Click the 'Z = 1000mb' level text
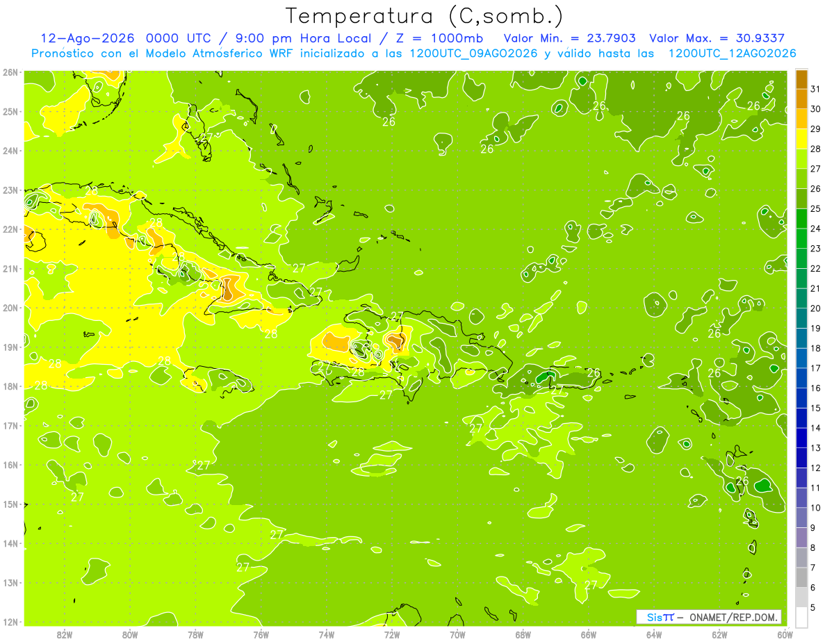 coord(439,38)
